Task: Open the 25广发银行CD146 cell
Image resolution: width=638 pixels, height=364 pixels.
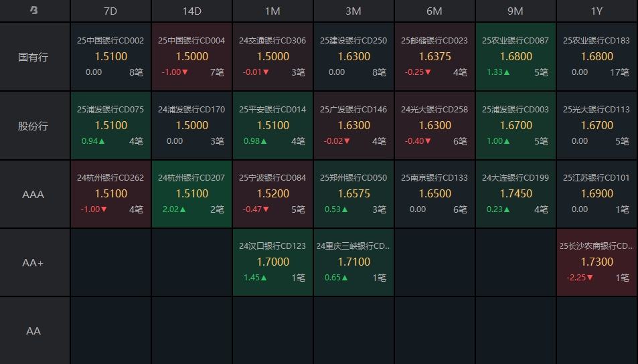Action: point(353,125)
